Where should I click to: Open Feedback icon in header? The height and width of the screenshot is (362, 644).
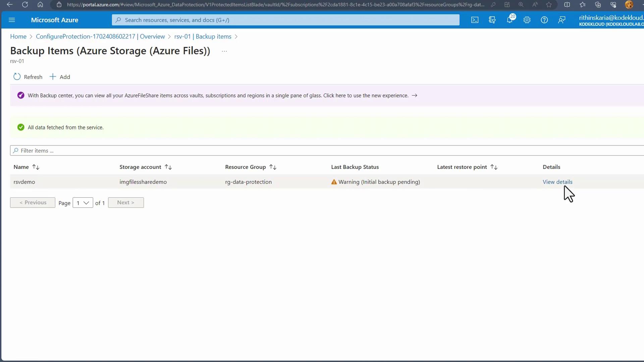pyautogui.click(x=561, y=20)
